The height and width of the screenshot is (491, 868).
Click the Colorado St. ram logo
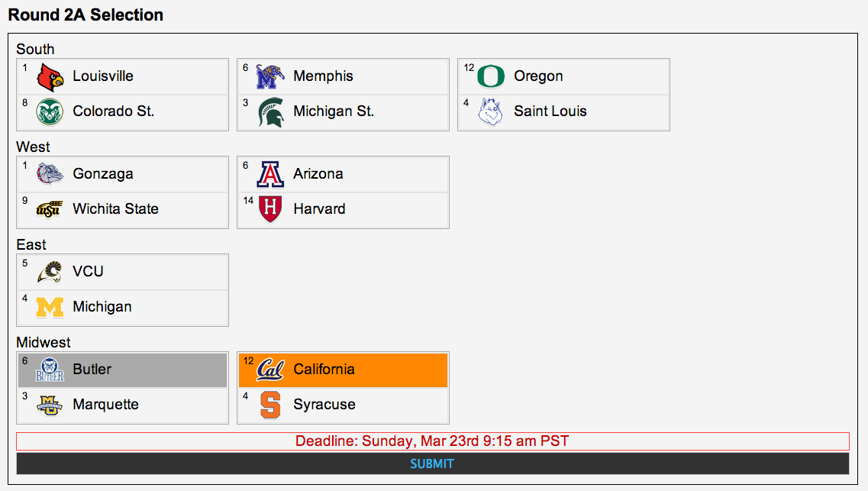coord(50,111)
